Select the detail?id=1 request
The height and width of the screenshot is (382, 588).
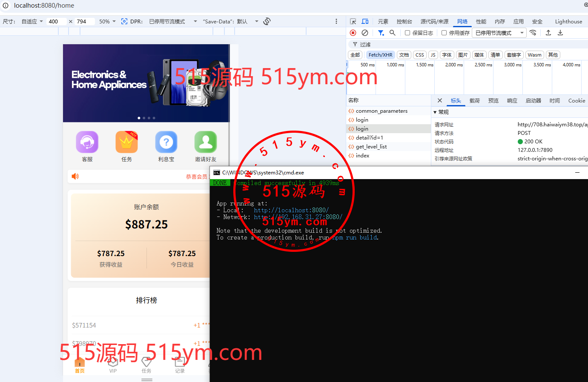tap(369, 138)
